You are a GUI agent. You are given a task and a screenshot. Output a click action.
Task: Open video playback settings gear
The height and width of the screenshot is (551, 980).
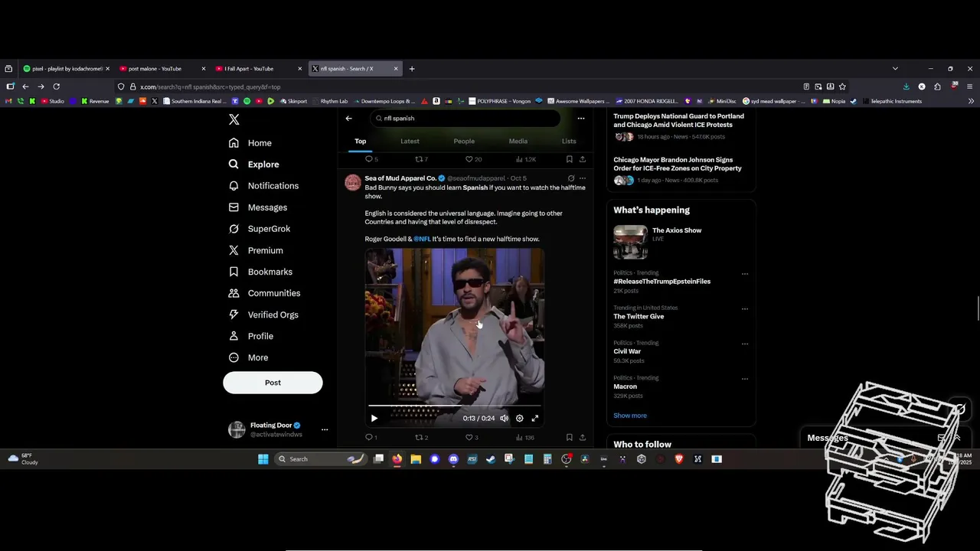click(520, 419)
